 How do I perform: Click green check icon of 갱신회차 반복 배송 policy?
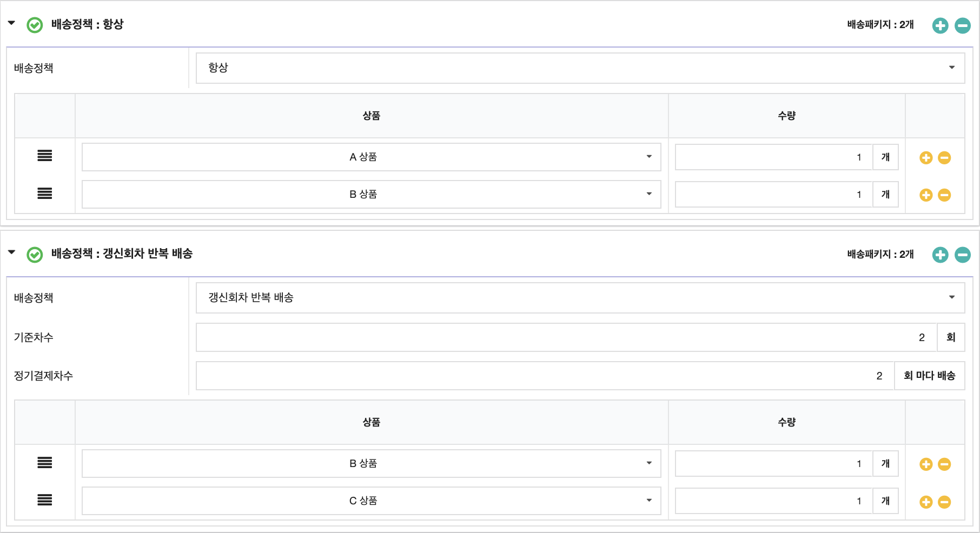pos(35,255)
